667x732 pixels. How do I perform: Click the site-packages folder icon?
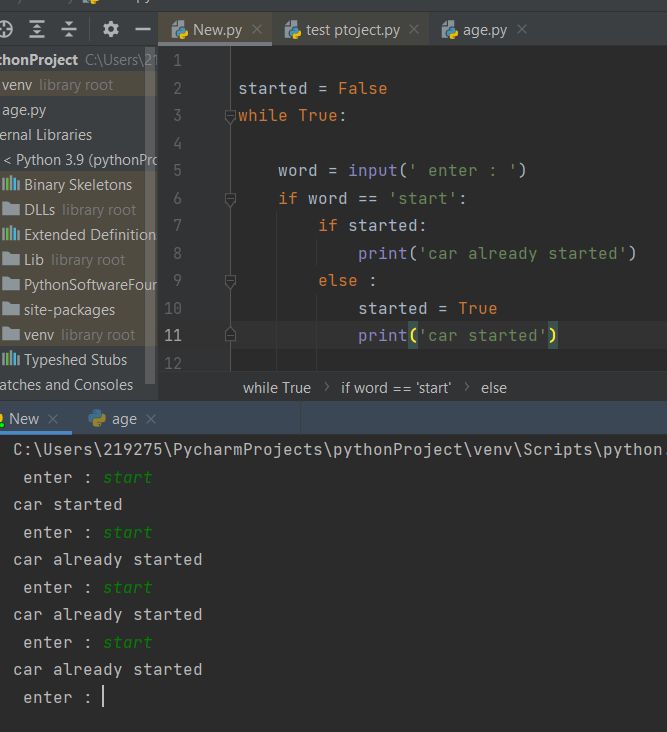pos(10,309)
